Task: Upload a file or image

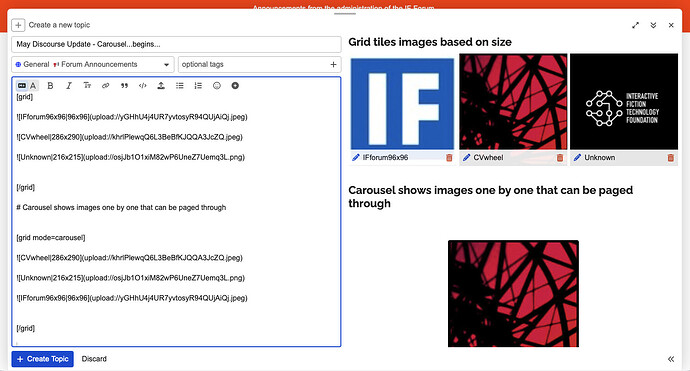Action: pyautogui.click(x=161, y=86)
